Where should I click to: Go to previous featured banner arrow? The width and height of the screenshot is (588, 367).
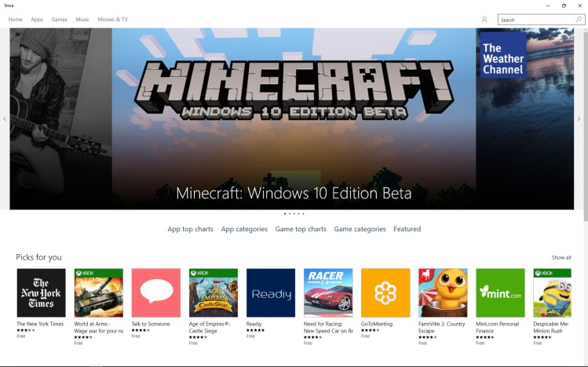pyautogui.click(x=5, y=118)
